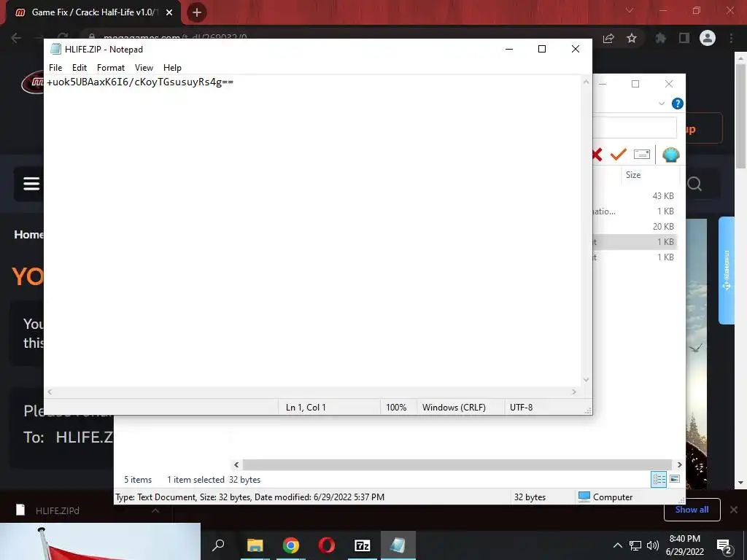
Task: Click the Notepad app icon in title bar
Action: click(x=55, y=49)
